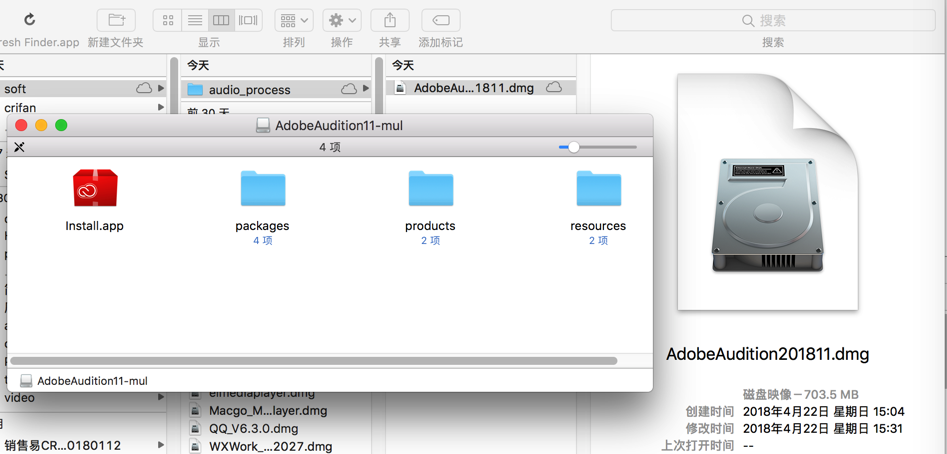Create a new folder via toolbar
The image size is (947, 454).
(116, 20)
